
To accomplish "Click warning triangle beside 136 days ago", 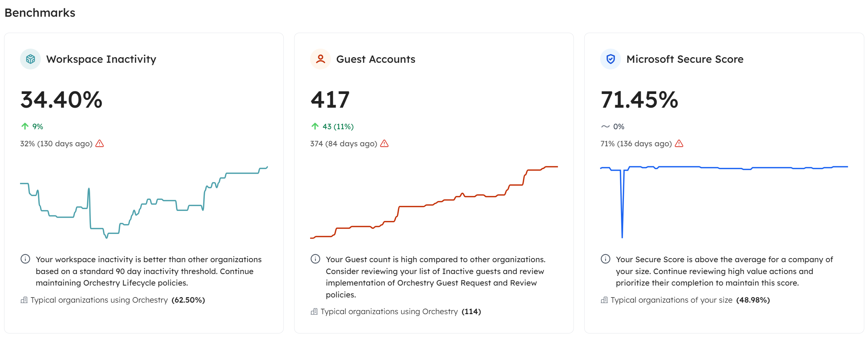I will pos(679,144).
